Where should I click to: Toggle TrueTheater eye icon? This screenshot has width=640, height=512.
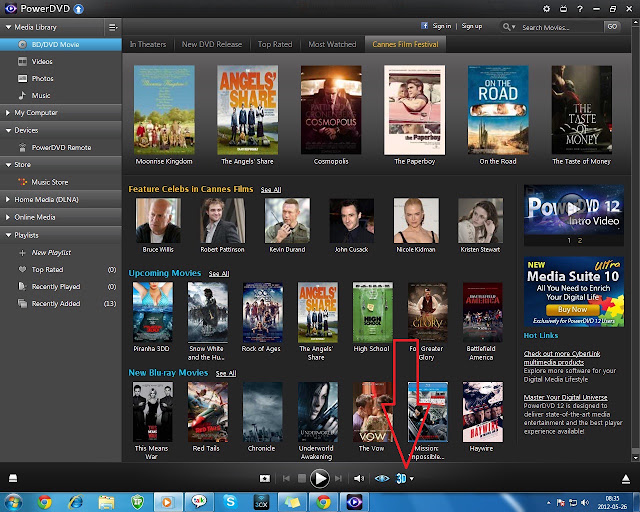382,479
